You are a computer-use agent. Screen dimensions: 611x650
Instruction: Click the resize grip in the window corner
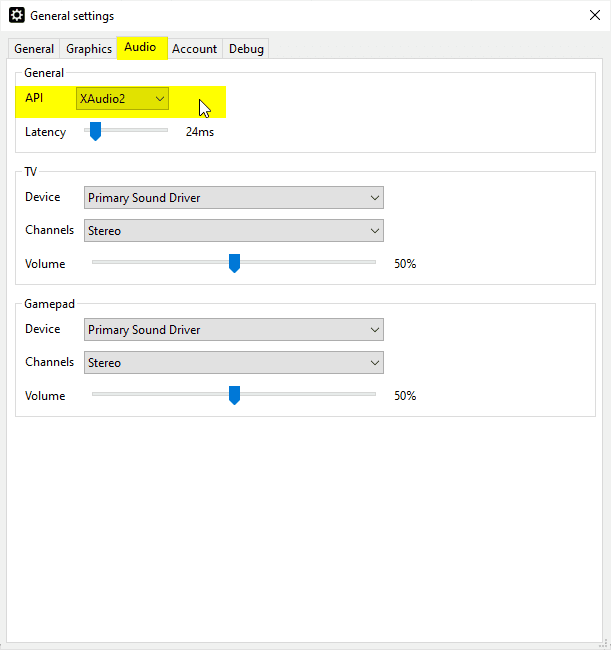604,643
